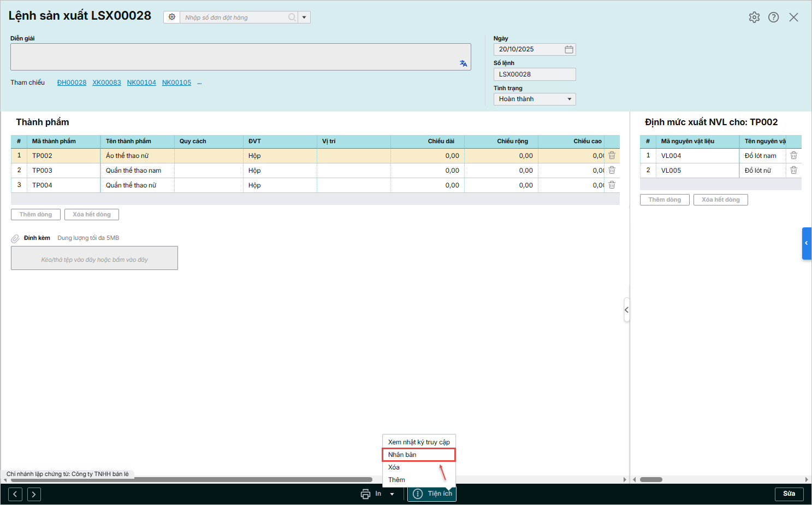Screen dimensions: 812x505
Task: Open the Tình trạng dropdown
Action: coord(534,99)
